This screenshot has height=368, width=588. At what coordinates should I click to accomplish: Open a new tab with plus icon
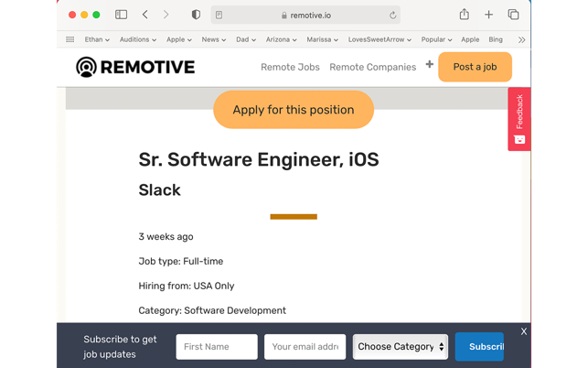(x=488, y=15)
